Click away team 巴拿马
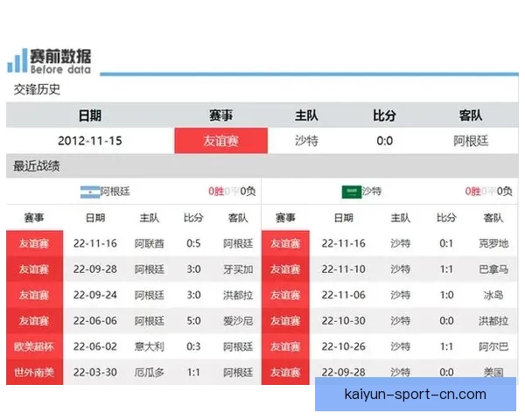 click(x=493, y=269)
